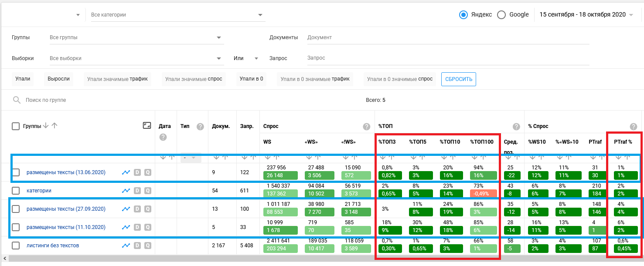The height and width of the screenshot is (266, 644).
Task: Click the «СБРОСИТЬ» button
Action: [459, 79]
